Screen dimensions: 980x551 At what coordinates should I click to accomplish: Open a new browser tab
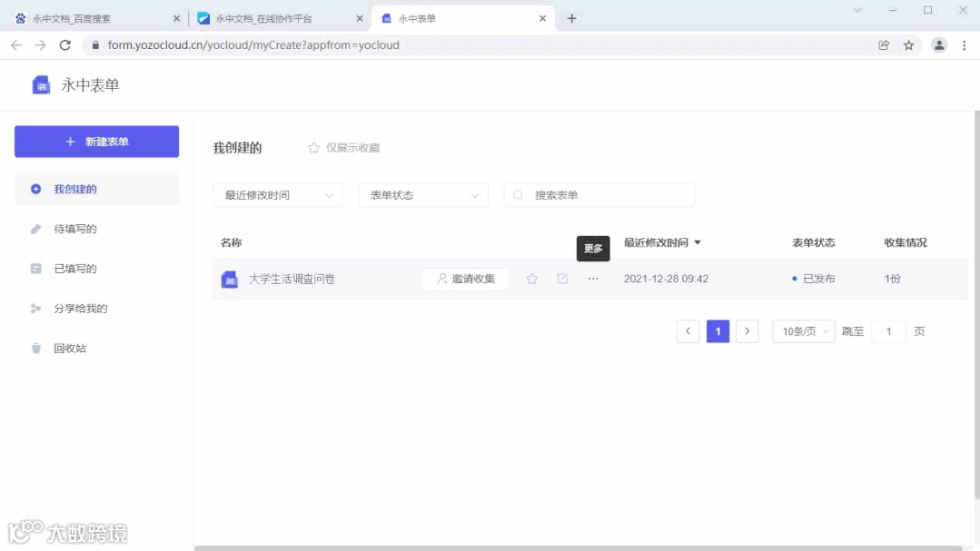click(x=572, y=19)
